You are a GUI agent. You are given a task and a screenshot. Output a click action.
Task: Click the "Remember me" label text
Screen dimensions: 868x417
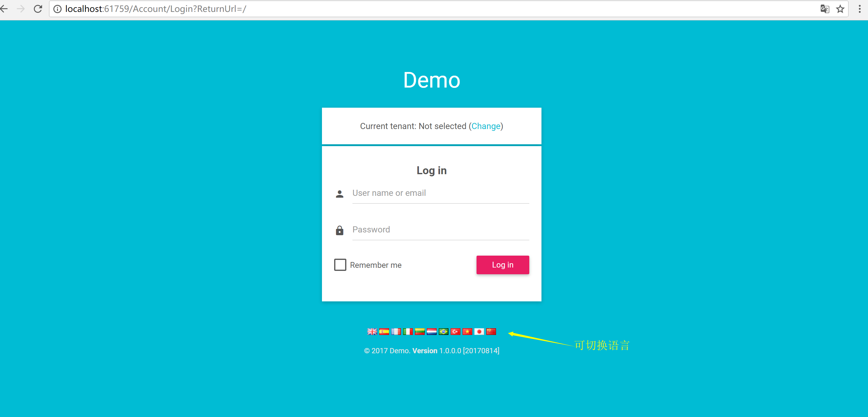click(376, 265)
